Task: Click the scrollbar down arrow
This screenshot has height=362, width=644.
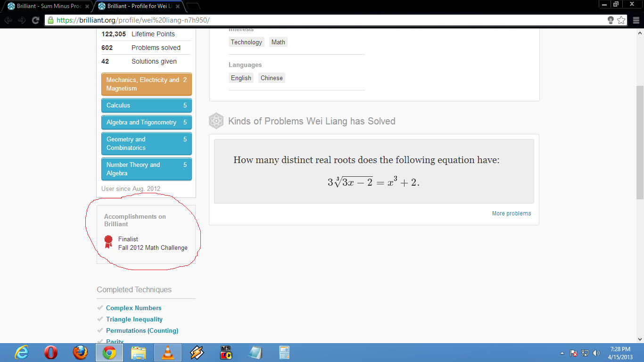Action: pyautogui.click(x=640, y=339)
